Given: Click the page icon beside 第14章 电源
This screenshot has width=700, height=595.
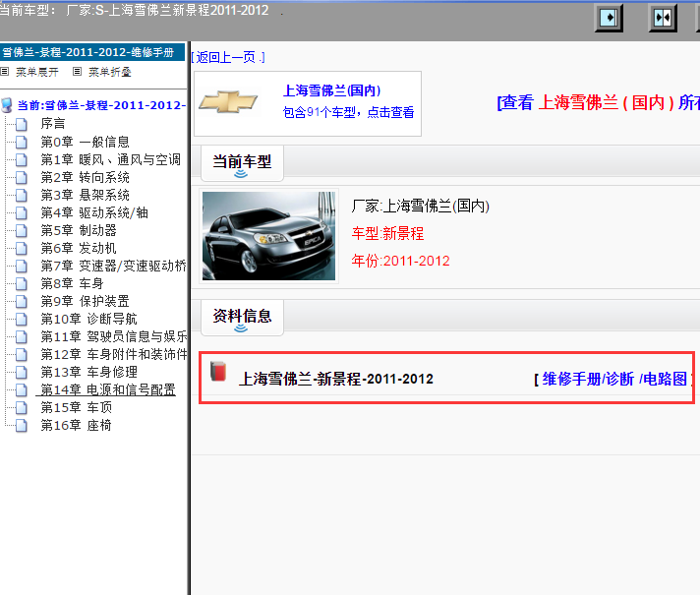Looking at the screenshot, I should 21,389.
